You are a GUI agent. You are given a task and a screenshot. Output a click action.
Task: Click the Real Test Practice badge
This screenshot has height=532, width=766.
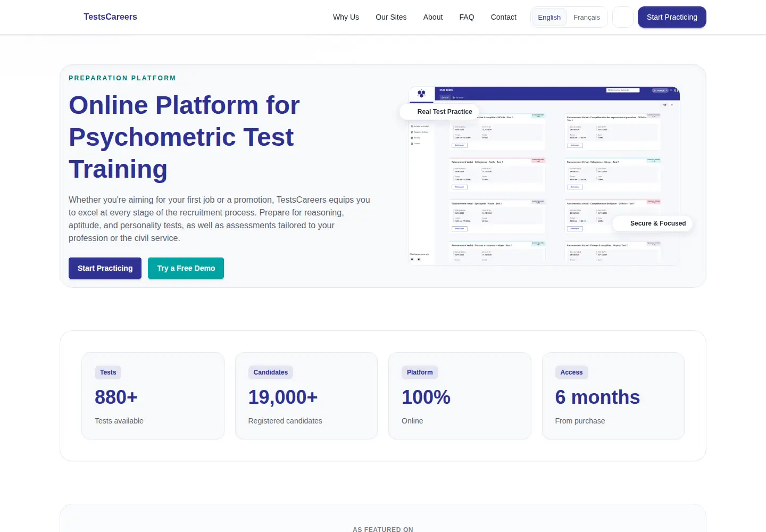point(439,112)
